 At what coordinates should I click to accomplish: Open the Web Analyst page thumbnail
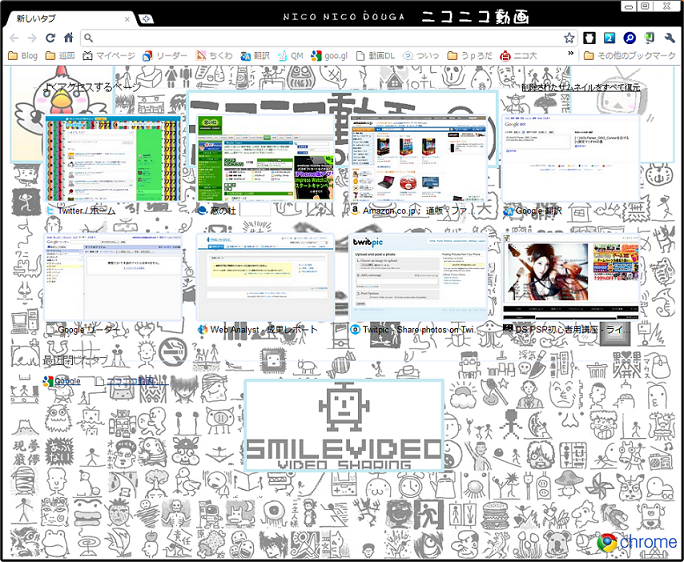pyautogui.click(x=266, y=277)
